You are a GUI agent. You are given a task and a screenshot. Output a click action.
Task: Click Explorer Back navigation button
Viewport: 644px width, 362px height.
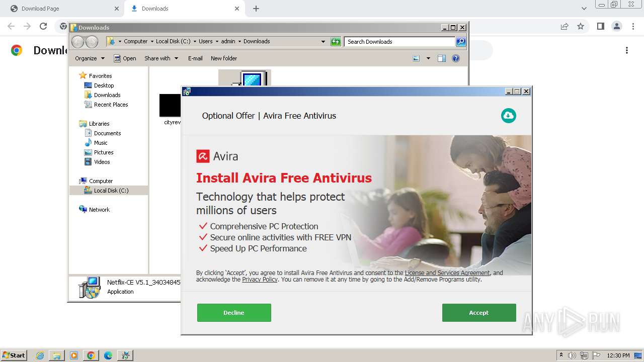[x=77, y=42]
